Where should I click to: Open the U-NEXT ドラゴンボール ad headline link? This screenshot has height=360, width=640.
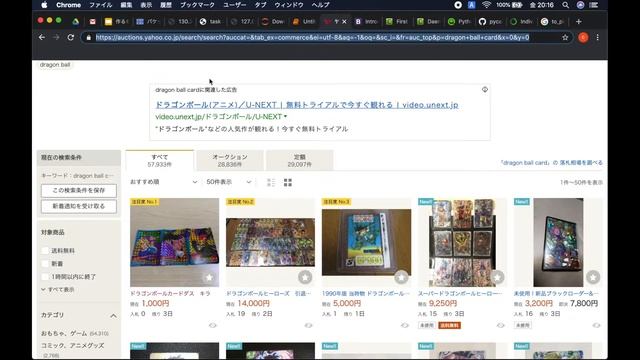click(307, 105)
